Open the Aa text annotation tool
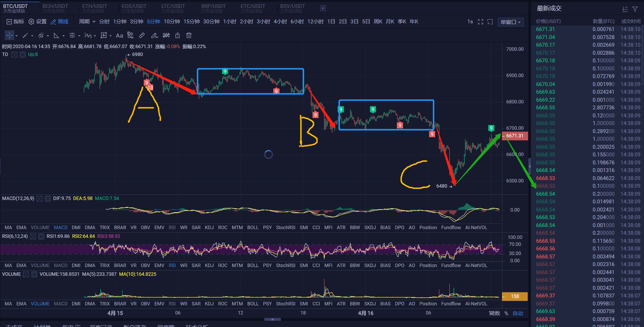 120,35
